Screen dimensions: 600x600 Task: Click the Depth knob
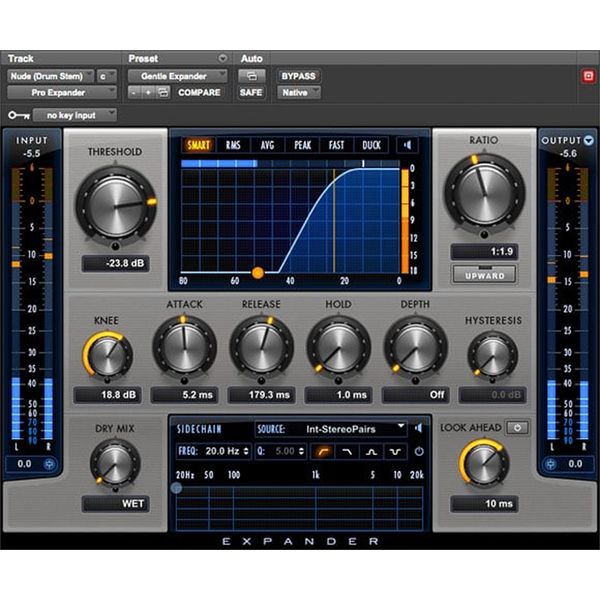pyautogui.click(x=416, y=348)
